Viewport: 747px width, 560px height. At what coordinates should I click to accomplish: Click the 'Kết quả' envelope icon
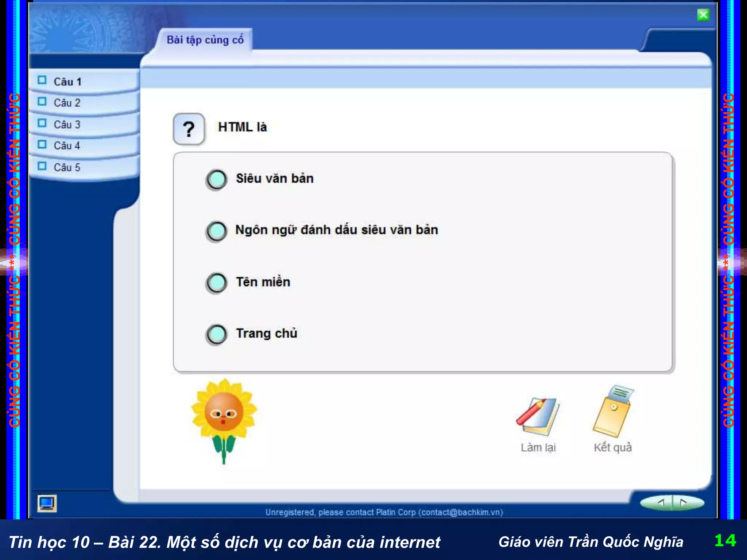click(614, 411)
